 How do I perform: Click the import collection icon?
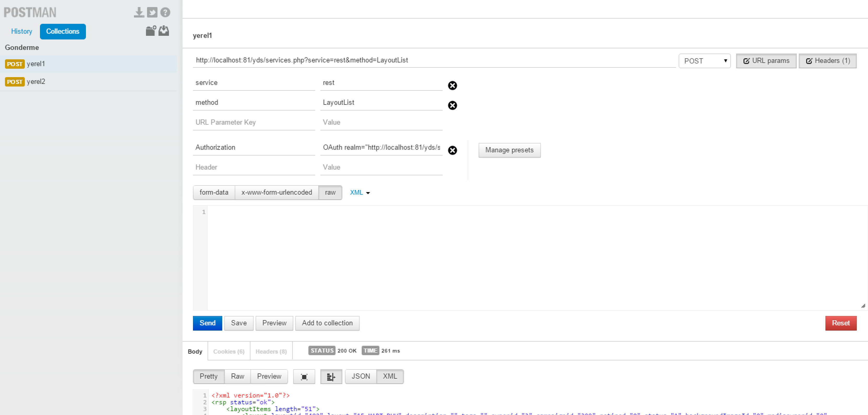[x=164, y=31]
